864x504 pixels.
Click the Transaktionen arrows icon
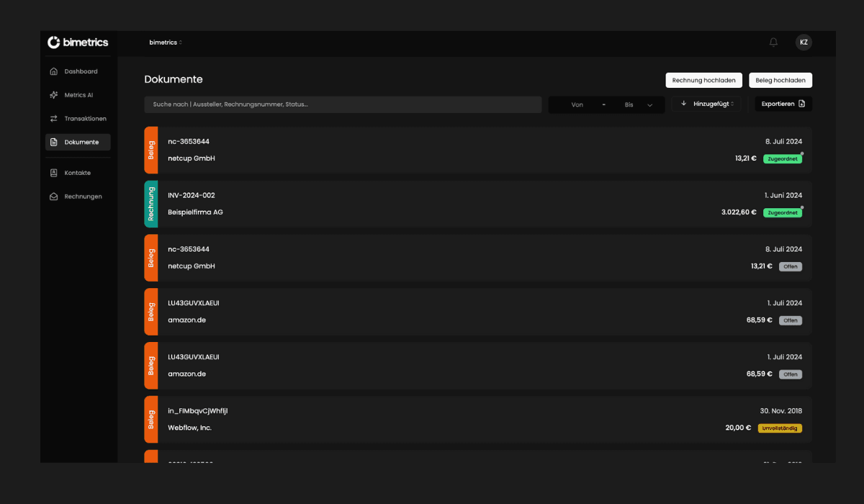[x=54, y=119]
